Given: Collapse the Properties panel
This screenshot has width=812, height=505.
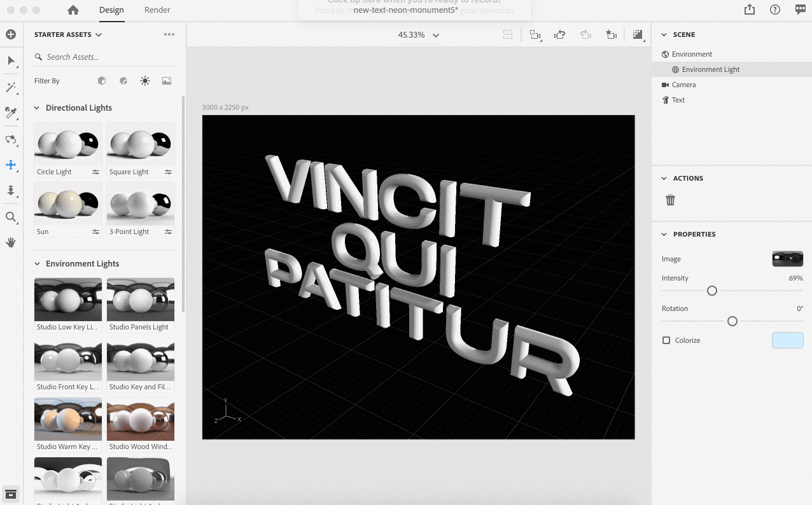Looking at the screenshot, I should pyautogui.click(x=664, y=234).
